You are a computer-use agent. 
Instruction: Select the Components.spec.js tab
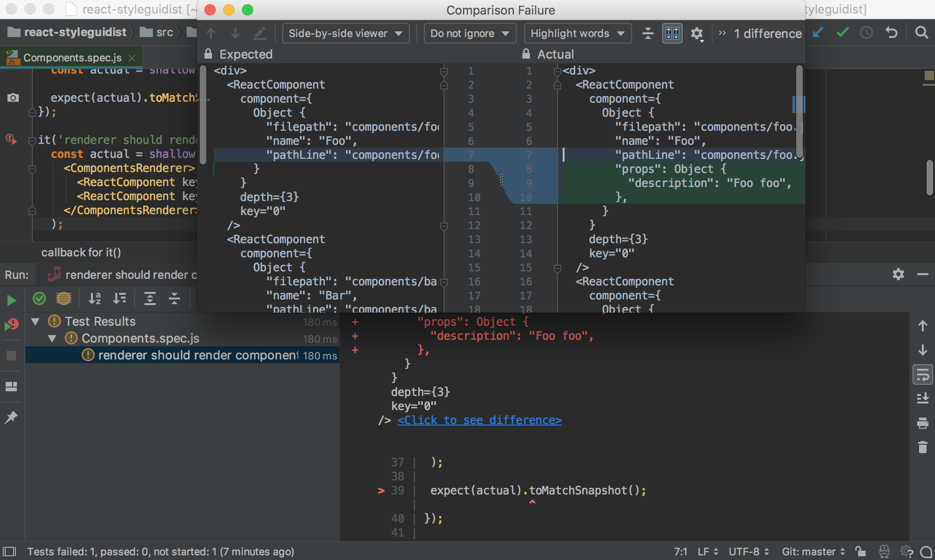click(x=72, y=57)
